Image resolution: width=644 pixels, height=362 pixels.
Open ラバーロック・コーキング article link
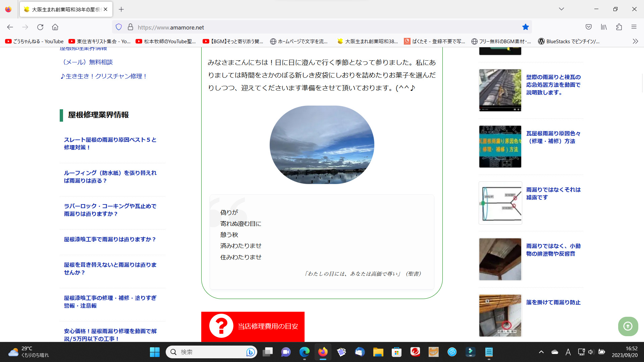click(110, 210)
